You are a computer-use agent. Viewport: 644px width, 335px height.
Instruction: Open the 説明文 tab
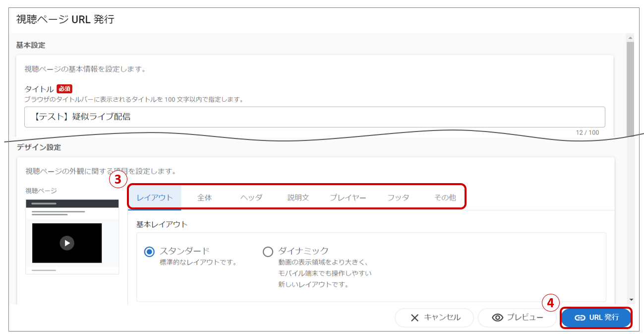click(298, 198)
